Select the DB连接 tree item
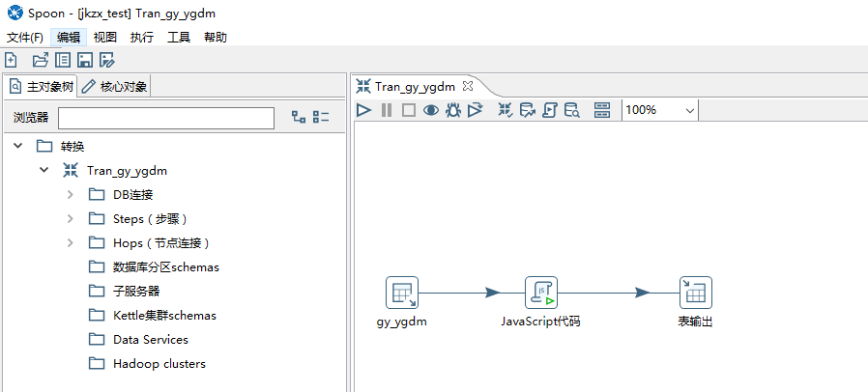The width and height of the screenshot is (868, 392). point(132,195)
